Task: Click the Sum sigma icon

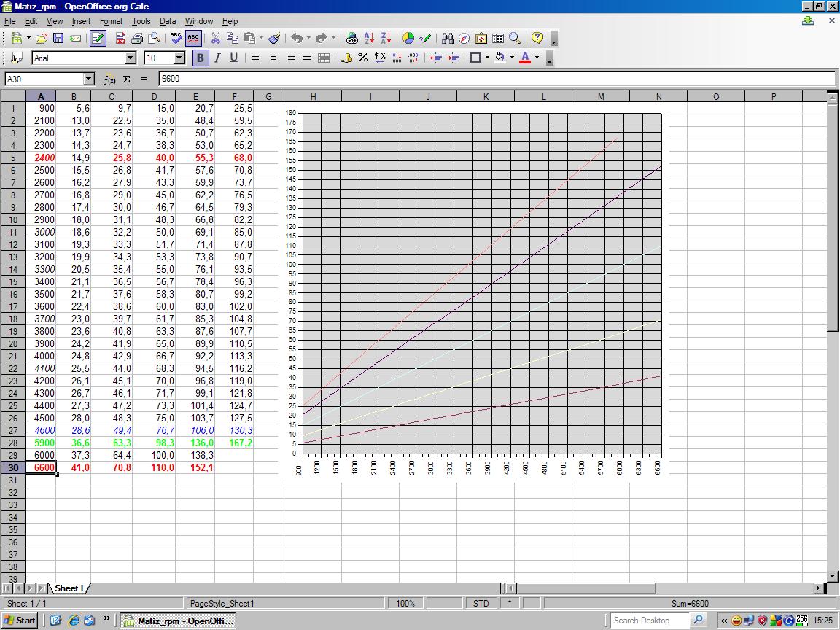Action: point(126,79)
